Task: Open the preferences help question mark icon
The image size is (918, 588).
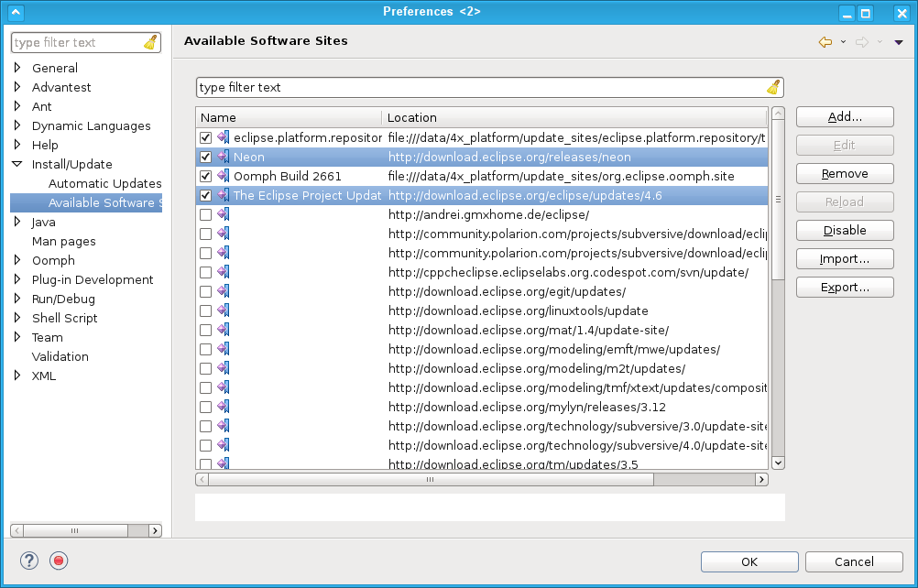Action: [28, 561]
